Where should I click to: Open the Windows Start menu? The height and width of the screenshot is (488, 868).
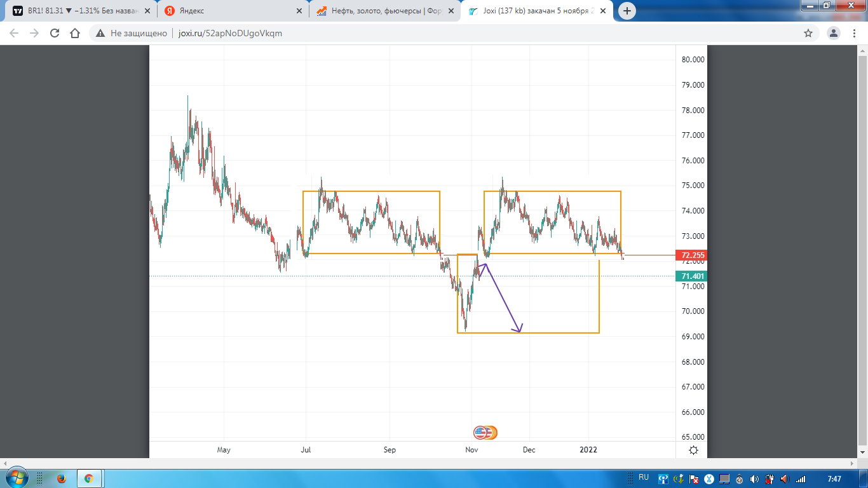pos(17,478)
